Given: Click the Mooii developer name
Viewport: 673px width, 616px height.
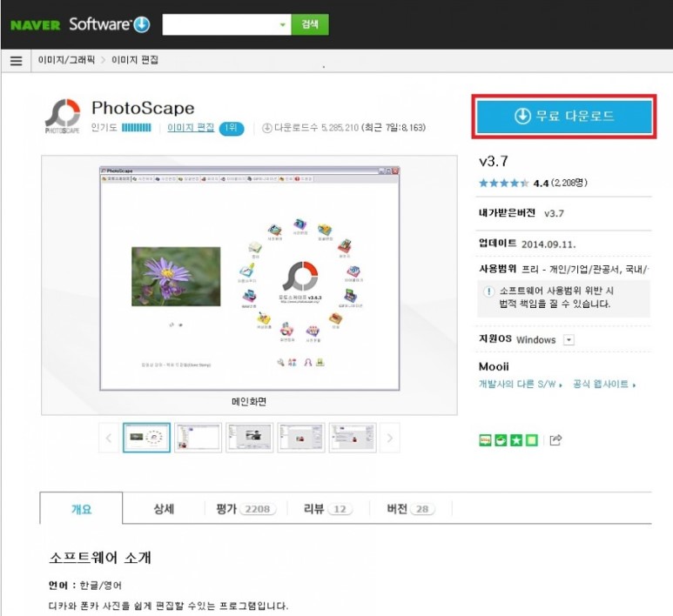Looking at the screenshot, I should click(494, 367).
